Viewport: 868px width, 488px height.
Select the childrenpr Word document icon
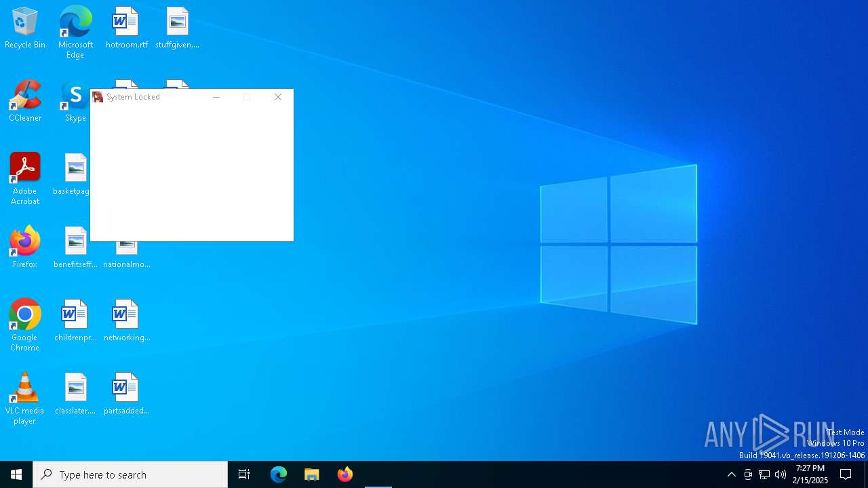(x=75, y=321)
